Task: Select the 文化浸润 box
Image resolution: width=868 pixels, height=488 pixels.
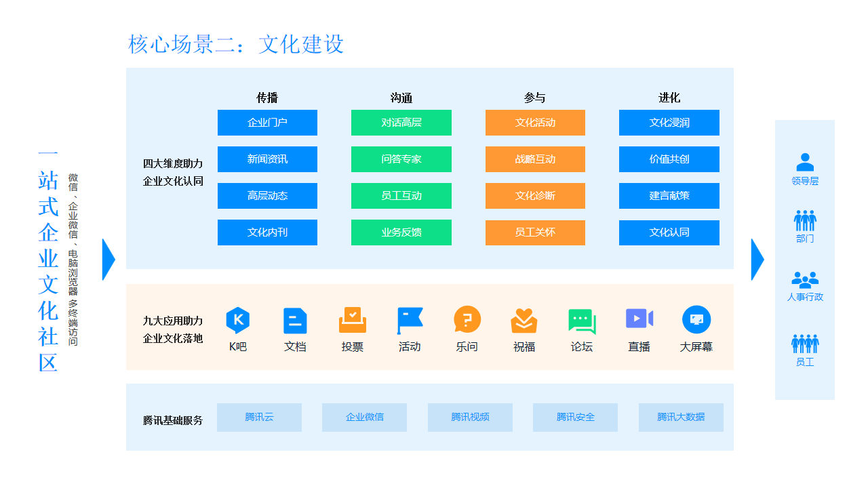Action: point(669,123)
